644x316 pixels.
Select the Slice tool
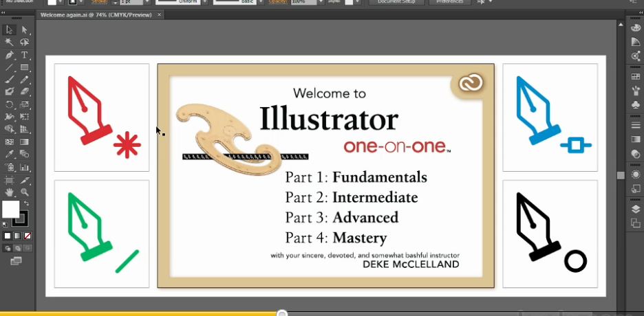click(x=24, y=180)
